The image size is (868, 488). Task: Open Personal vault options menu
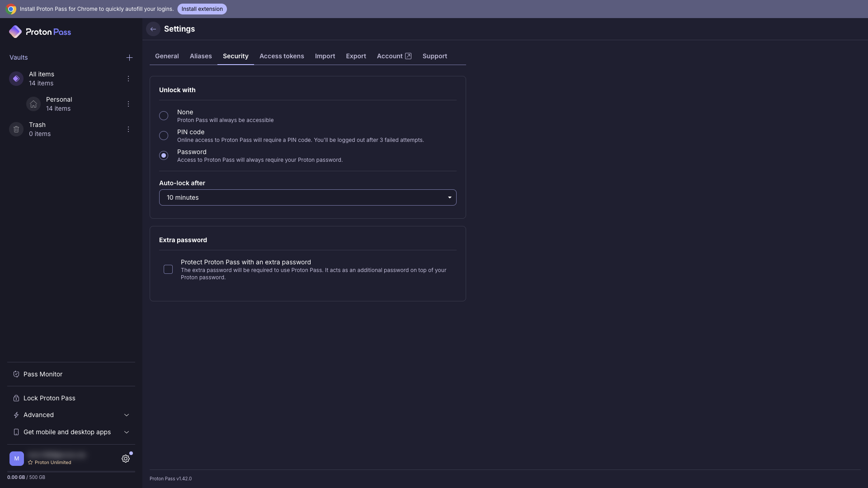[128, 104]
